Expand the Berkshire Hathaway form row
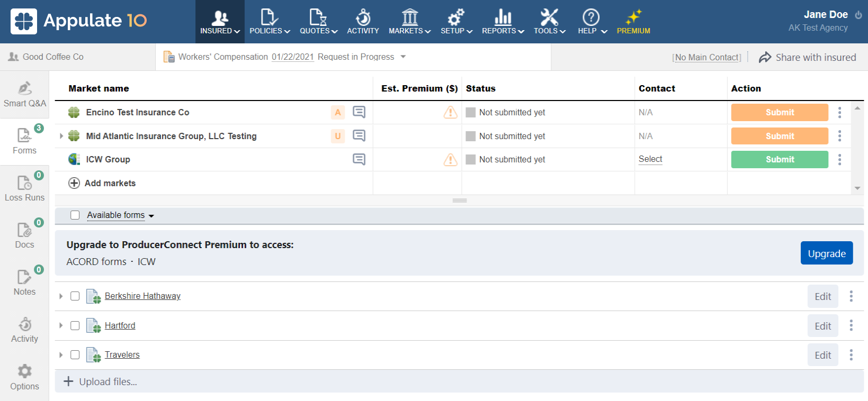The width and height of the screenshot is (868, 401). coord(61,296)
